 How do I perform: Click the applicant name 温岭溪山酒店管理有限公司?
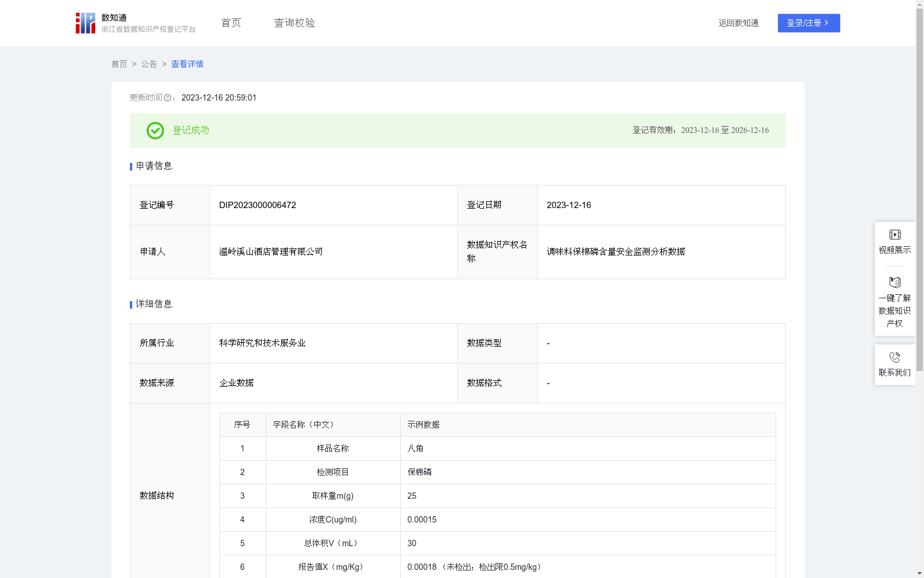click(x=271, y=252)
